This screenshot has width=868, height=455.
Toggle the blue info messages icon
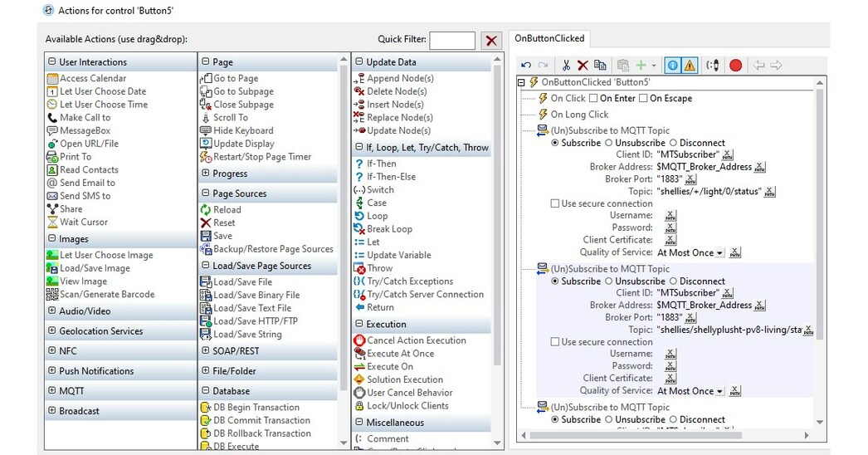coord(672,66)
